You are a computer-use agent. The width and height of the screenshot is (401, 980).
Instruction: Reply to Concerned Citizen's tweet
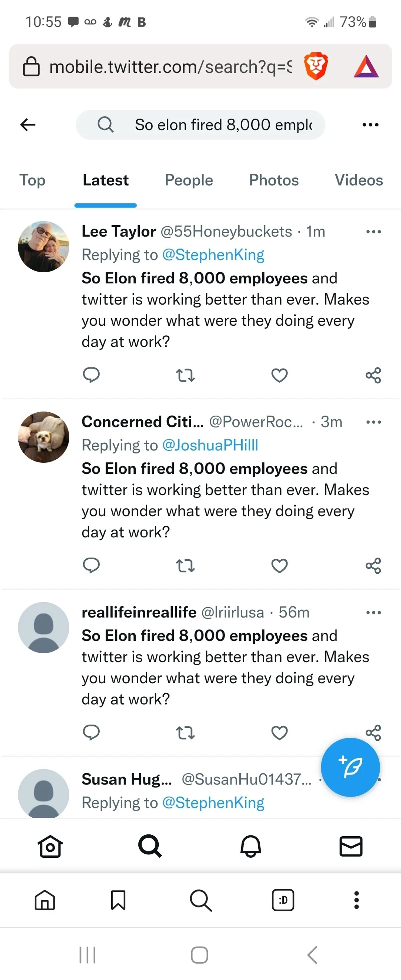click(91, 565)
